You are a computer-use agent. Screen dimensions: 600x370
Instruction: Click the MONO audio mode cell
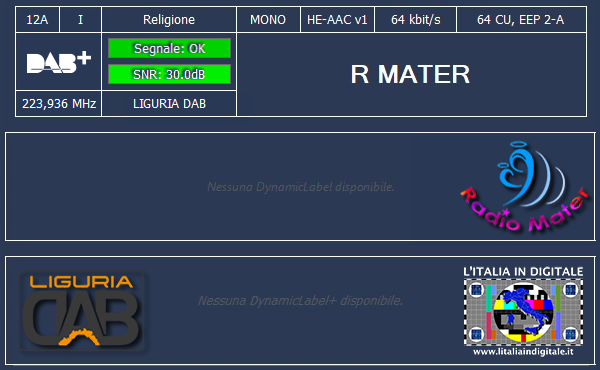point(268,20)
